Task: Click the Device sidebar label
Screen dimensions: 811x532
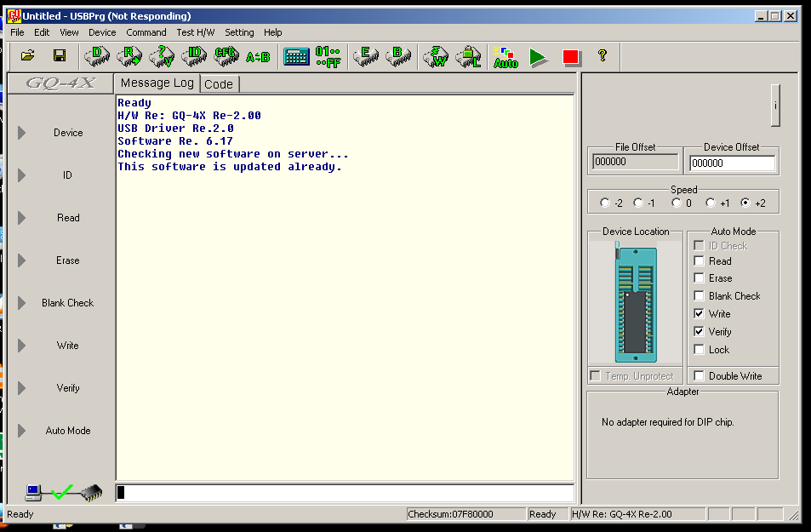Action: click(x=68, y=133)
